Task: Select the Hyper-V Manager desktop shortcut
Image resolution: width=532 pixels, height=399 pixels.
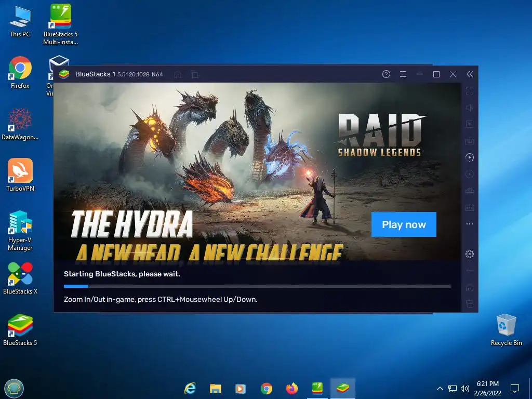Action: tap(20, 231)
